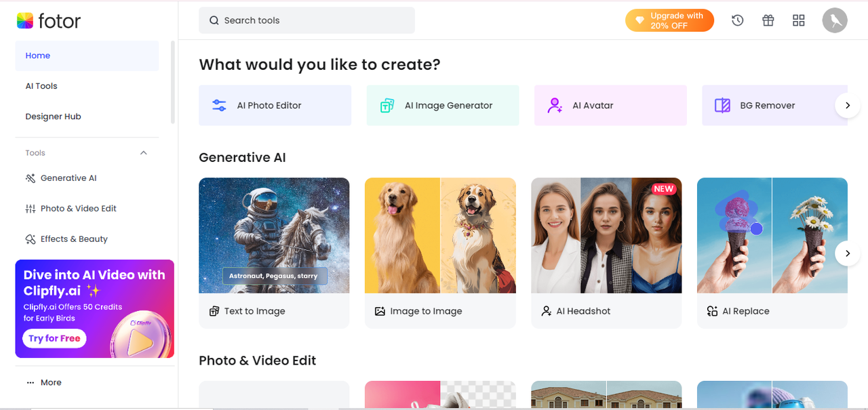Open the house photo thumbnail under Photo & Video Edit
The image size is (868, 410).
[x=606, y=394]
